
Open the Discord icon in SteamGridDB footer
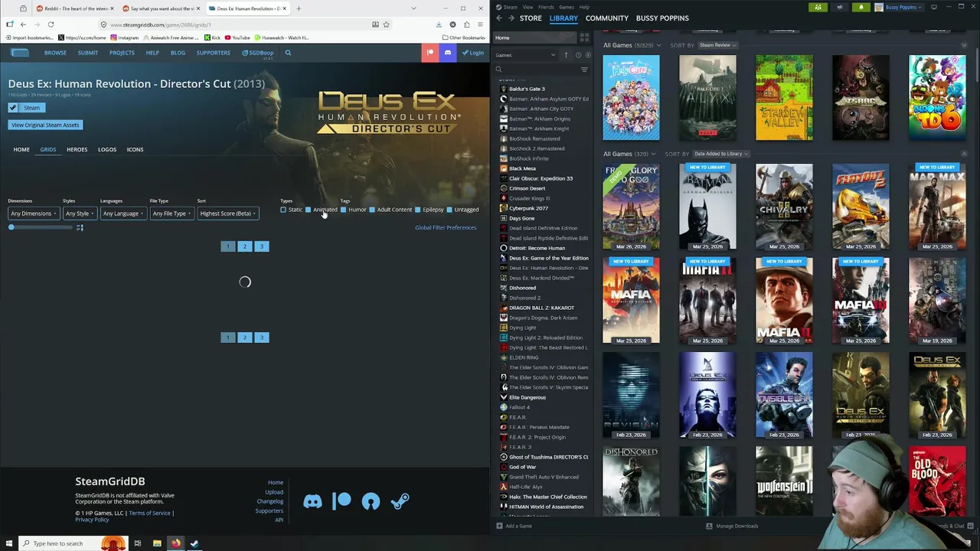pos(312,502)
